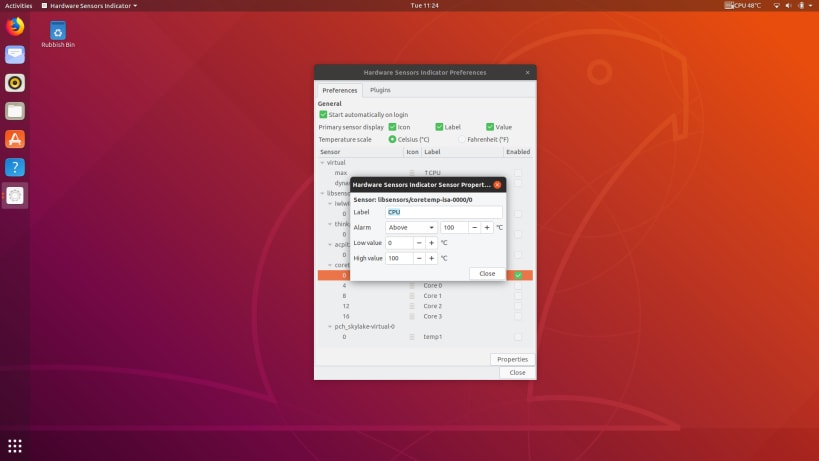
Task: Open the Files manager dock icon
Action: pyautogui.click(x=15, y=111)
